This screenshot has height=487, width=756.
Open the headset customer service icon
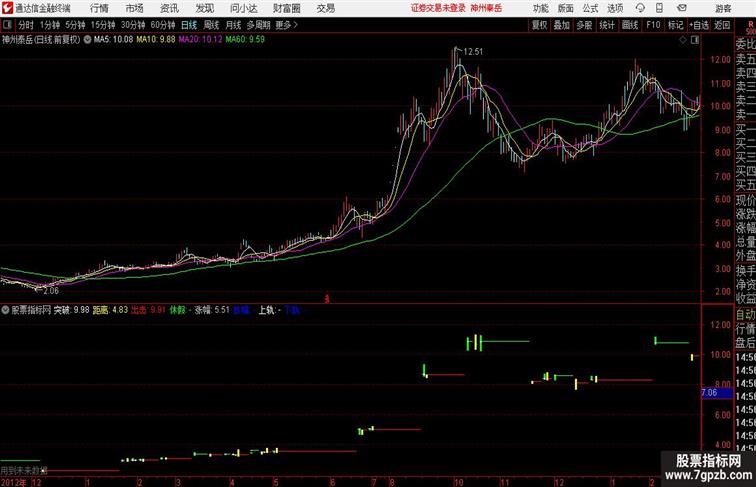[640, 8]
